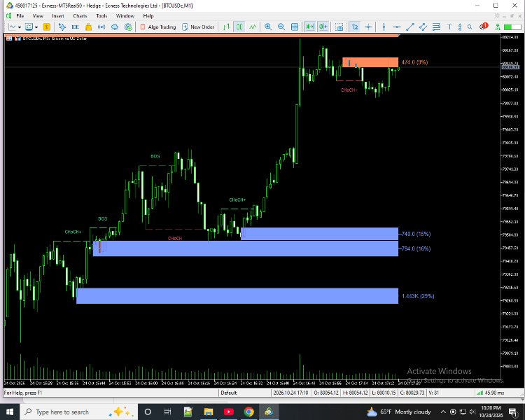Click the 45.90 ms connection status
The image size is (525, 420).
(x=491, y=393)
